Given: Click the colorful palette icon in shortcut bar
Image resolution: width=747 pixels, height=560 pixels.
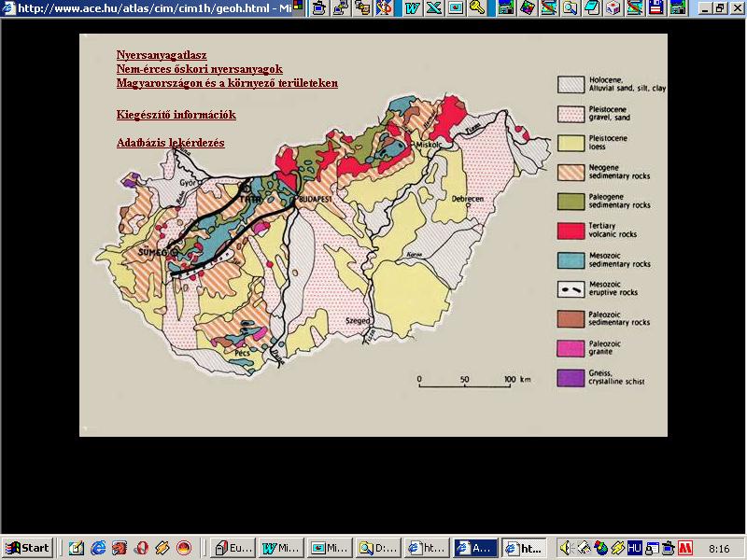Looking at the screenshot, I should pos(528,8).
